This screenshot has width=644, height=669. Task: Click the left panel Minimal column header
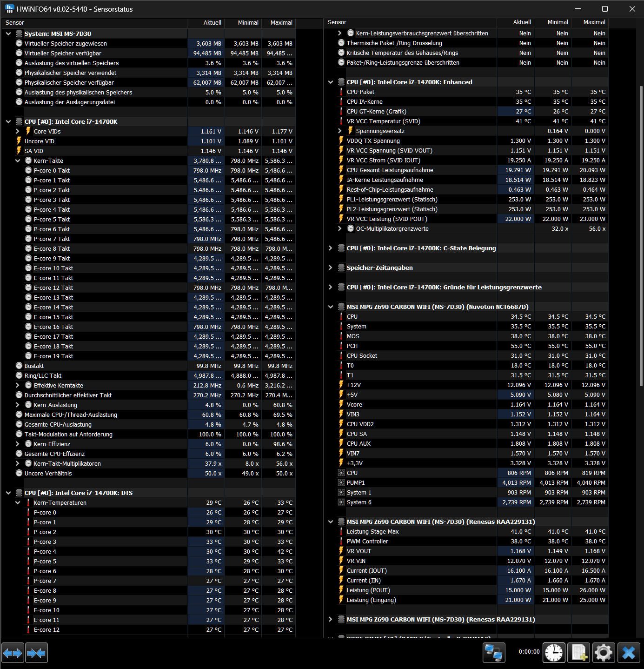pos(243,22)
